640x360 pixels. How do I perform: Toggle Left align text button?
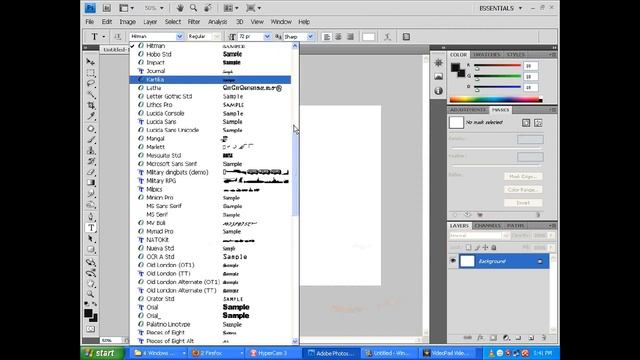click(327, 37)
